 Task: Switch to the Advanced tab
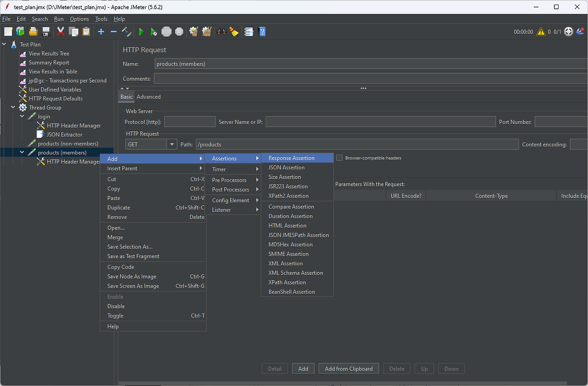pyautogui.click(x=149, y=97)
